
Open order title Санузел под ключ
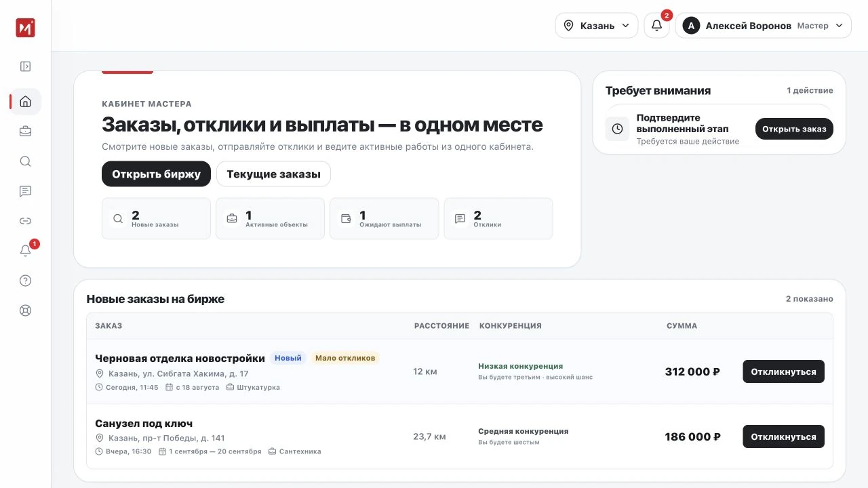coord(144,424)
